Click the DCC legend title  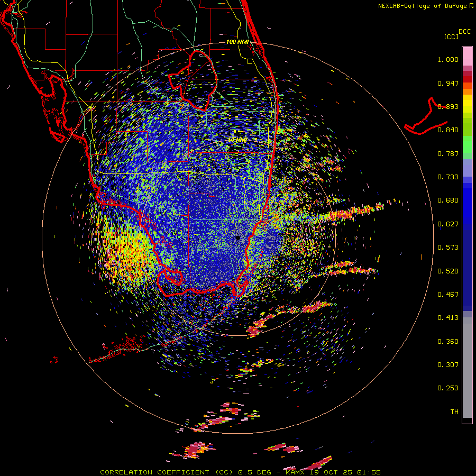coord(464,32)
